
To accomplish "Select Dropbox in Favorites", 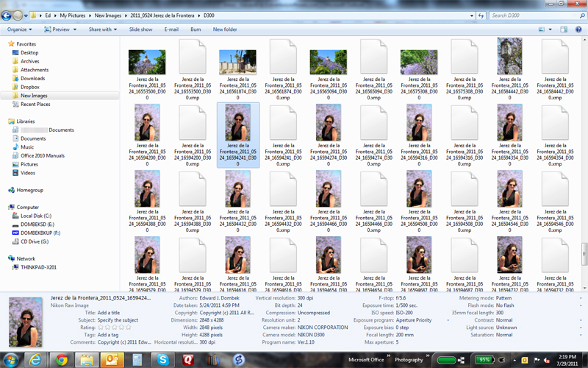I will click(x=30, y=87).
